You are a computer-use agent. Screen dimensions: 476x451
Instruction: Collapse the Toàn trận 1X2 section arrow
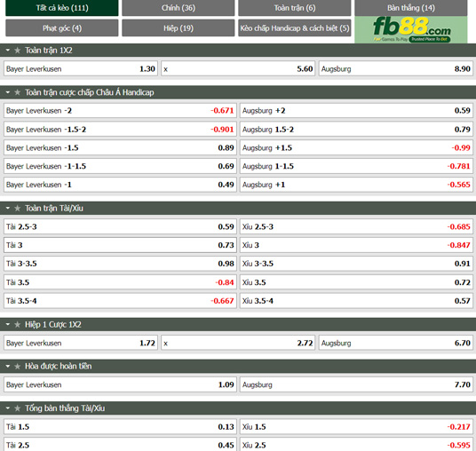tap(8, 51)
